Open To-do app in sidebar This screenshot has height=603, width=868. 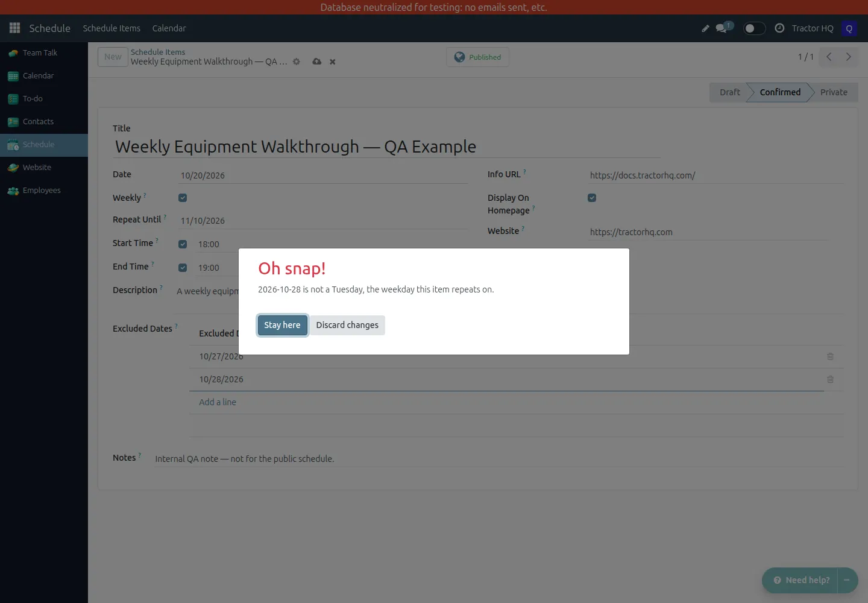[x=44, y=99]
